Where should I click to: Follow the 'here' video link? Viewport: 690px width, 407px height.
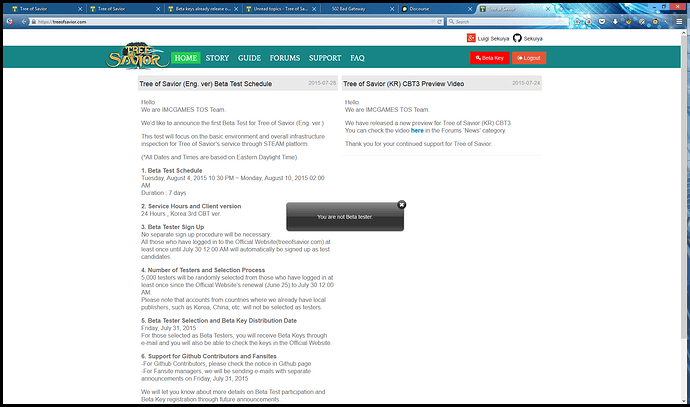[x=416, y=131]
